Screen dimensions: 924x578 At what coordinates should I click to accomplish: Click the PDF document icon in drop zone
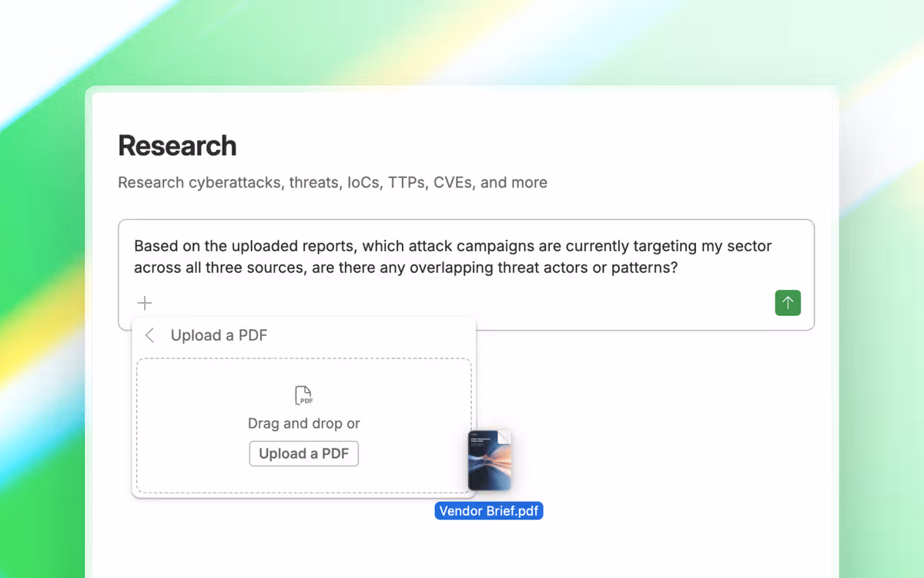click(304, 395)
